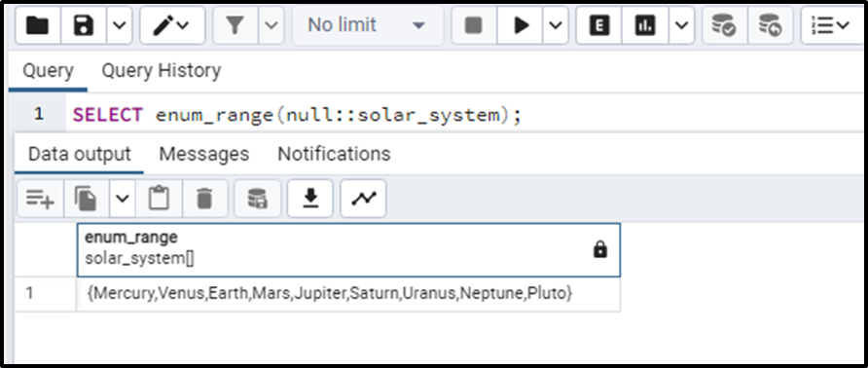Image resolution: width=868 pixels, height=368 pixels.
Task: Execute the query with play button
Action: (521, 25)
